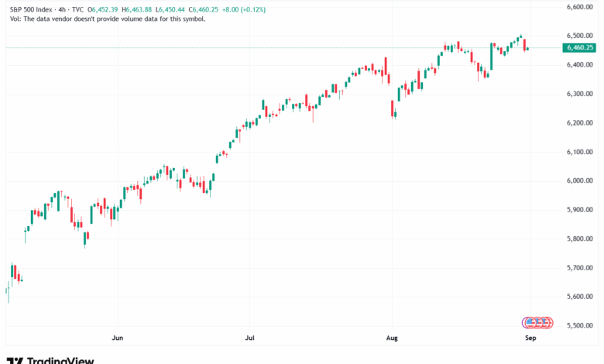Click the Sep label on time axis
Viewport: 604px width, 364px height.
tap(531, 338)
